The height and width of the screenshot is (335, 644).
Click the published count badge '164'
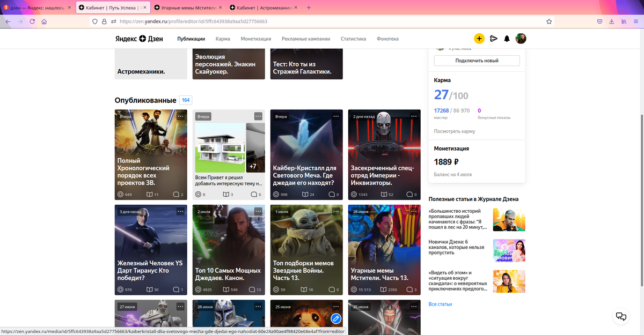coord(186,100)
